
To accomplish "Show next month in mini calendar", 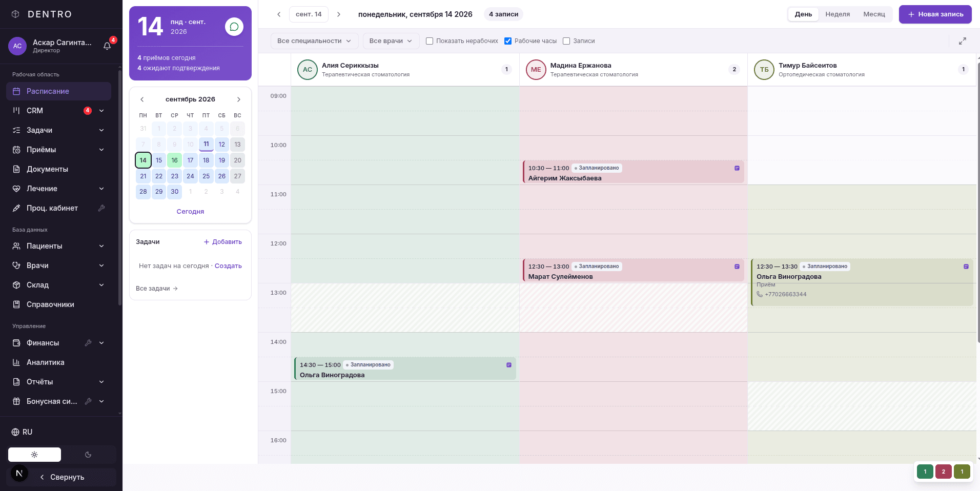I will [x=238, y=99].
